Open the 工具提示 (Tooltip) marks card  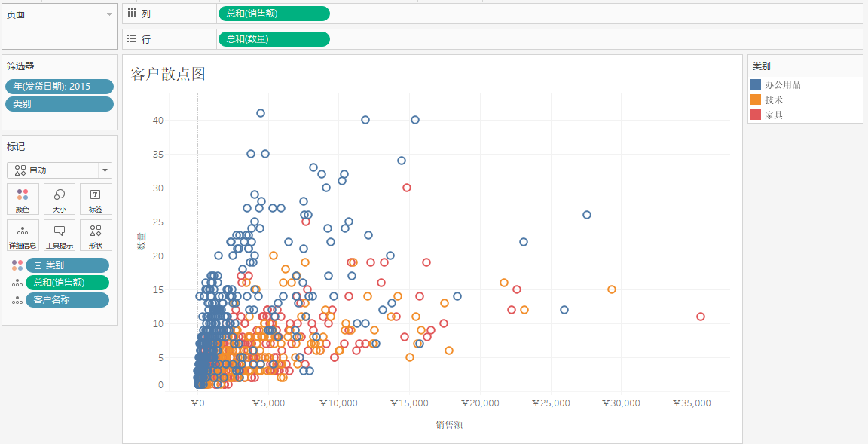60,235
